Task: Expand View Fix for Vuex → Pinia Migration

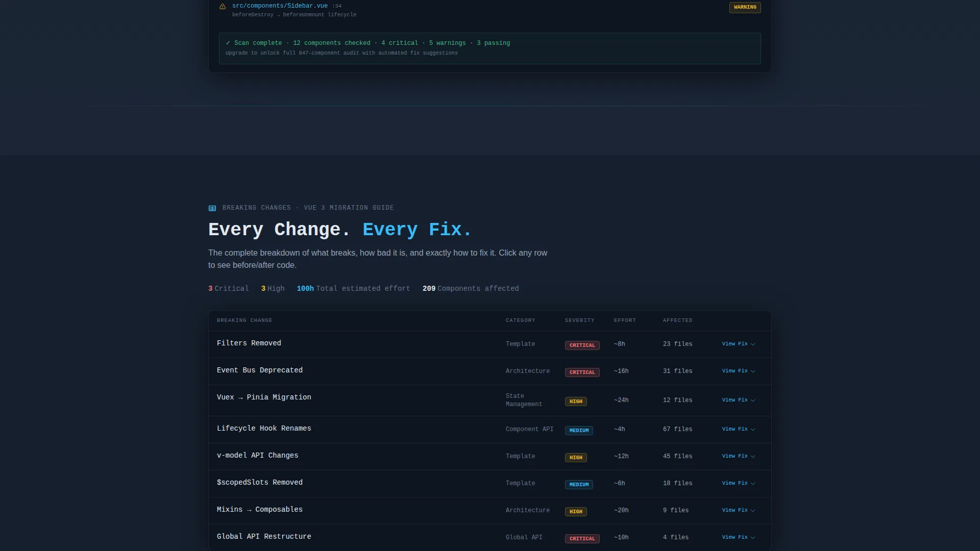Action: [x=738, y=400]
